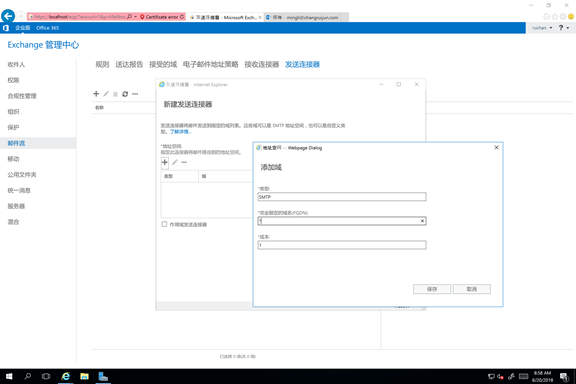The width and height of the screenshot is (576, 384).
Task: Click the browser forward arrow button
Action: click(x=21, y=16)
